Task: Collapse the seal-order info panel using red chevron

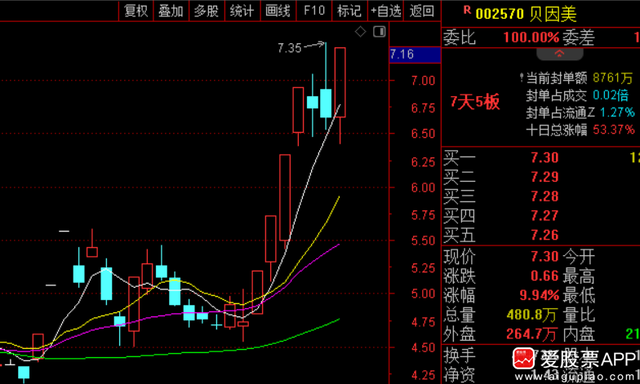Action: (x=559, y=53)
